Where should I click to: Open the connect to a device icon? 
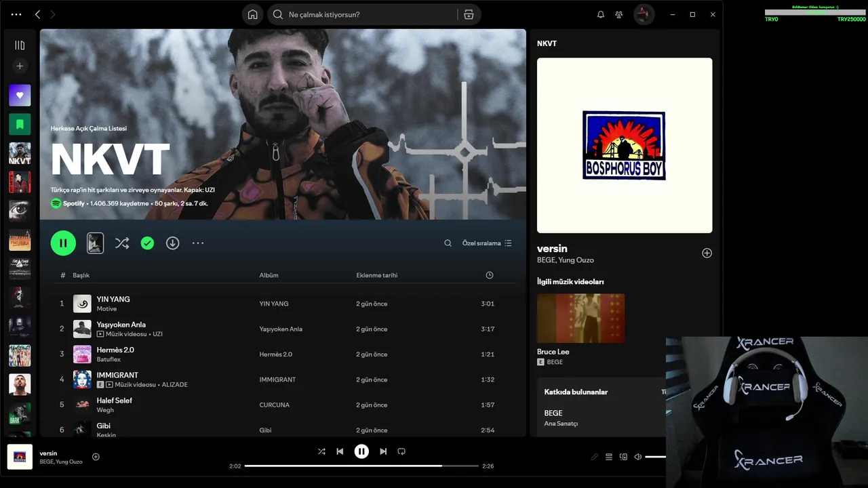point(624,457)
